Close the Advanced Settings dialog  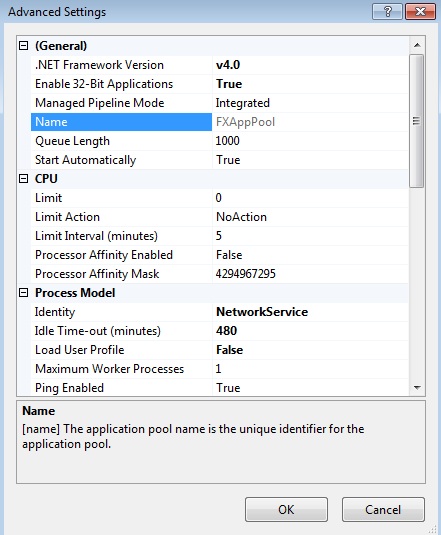pos(420,12)
